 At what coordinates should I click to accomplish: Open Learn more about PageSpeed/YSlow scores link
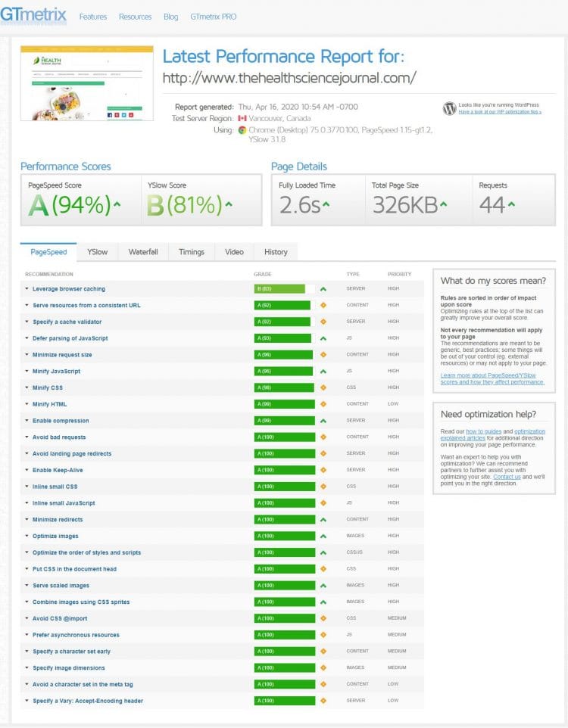(492, 379)
